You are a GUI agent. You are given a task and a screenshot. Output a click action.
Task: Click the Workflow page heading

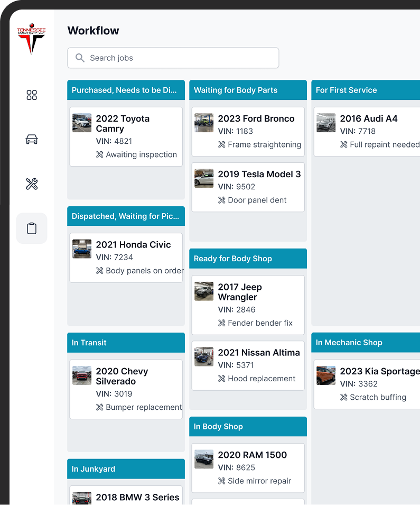[94, 31]
